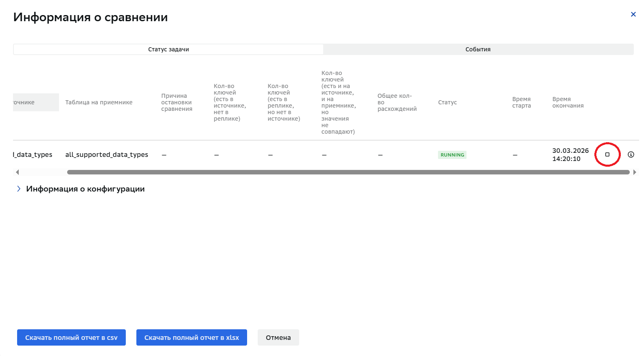The height and width of the screenshot is (357, 644).
Task: Download the full report in csv
Action: (x=71, y=337)
